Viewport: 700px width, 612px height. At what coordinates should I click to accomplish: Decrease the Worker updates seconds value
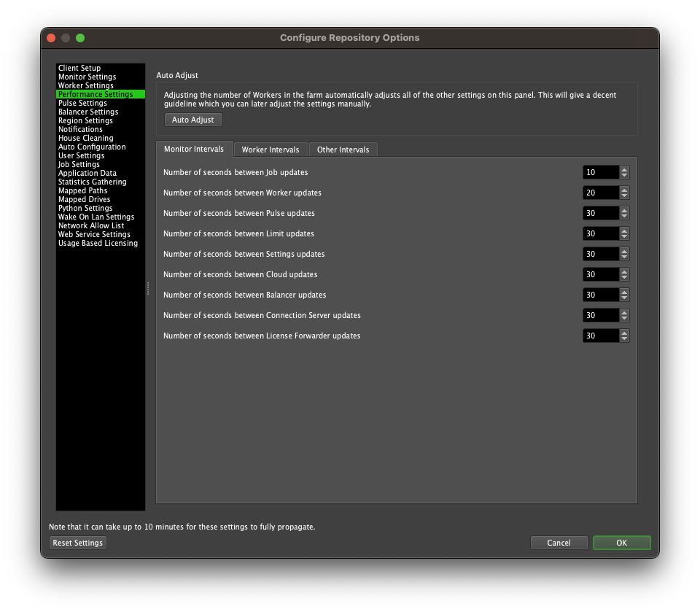[x=624, y=196]
